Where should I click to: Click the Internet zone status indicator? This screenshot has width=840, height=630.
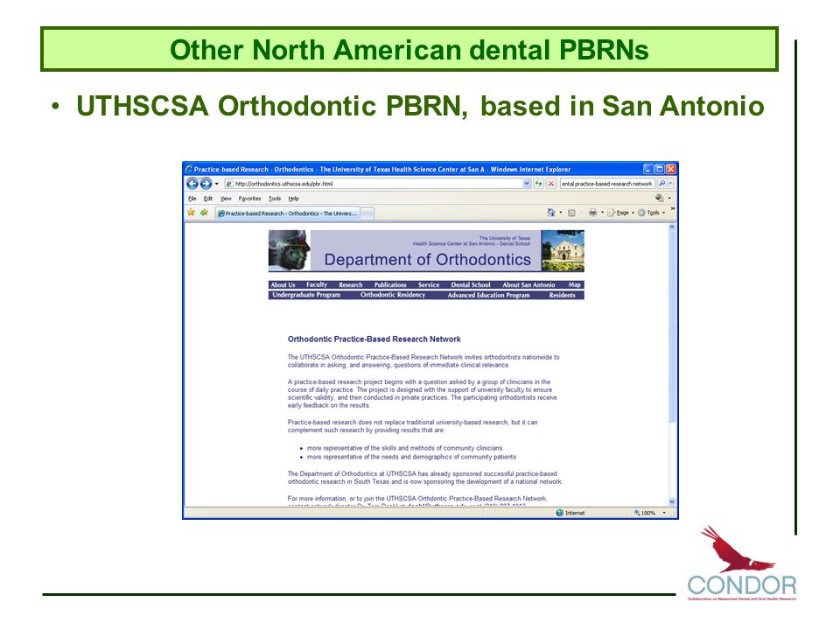click(x=570, y=513)
